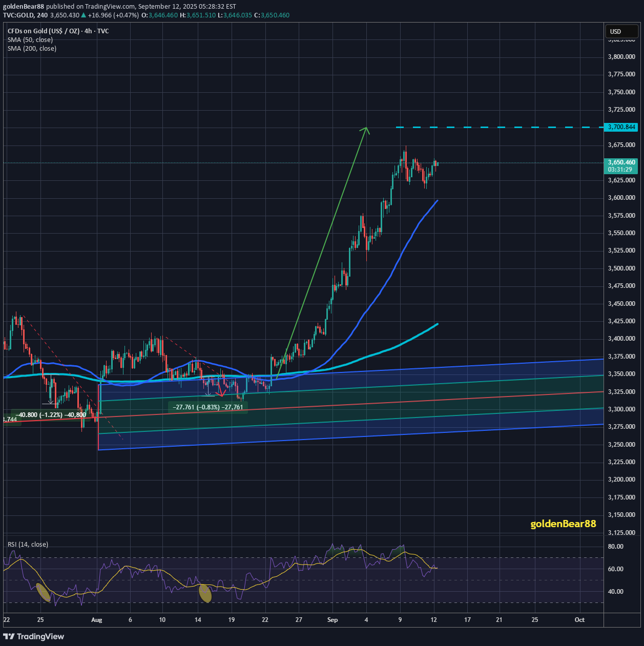Screen dimensions: 644x646
Task: Click the 21 date label on the time axis
Action: point(500,620)
